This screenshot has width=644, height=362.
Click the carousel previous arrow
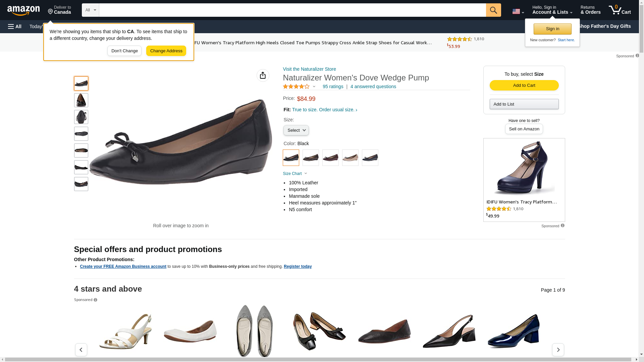pos(81,350)
